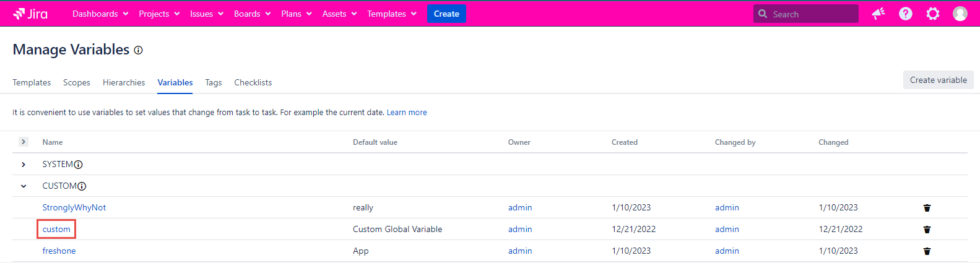Viewport: 980px width, 263px height.
Task: Open the Dashboards dropdown menu
Action: click(x=100, y=14)
